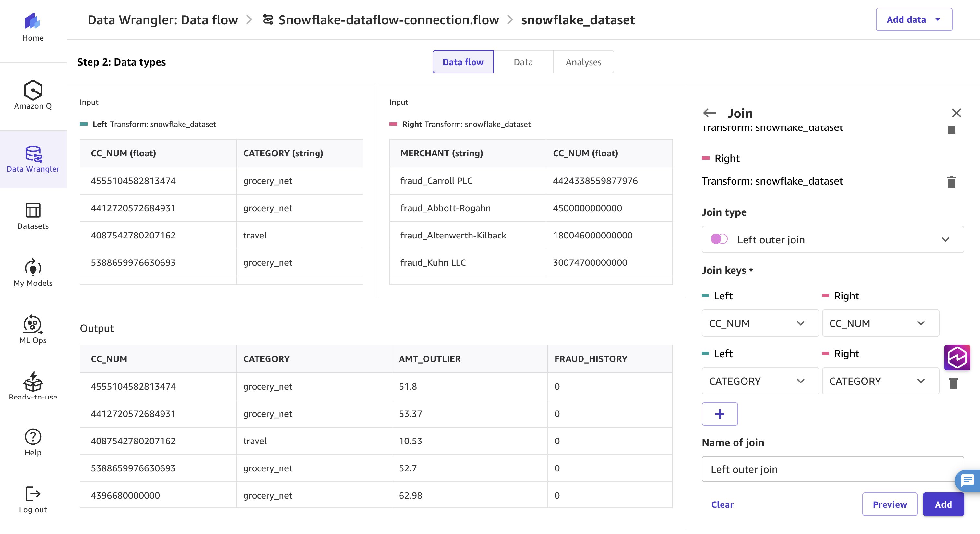Select travel cell in Left input table
The height and width of the screenshot is (534, 980).
[x=299, y=235]
